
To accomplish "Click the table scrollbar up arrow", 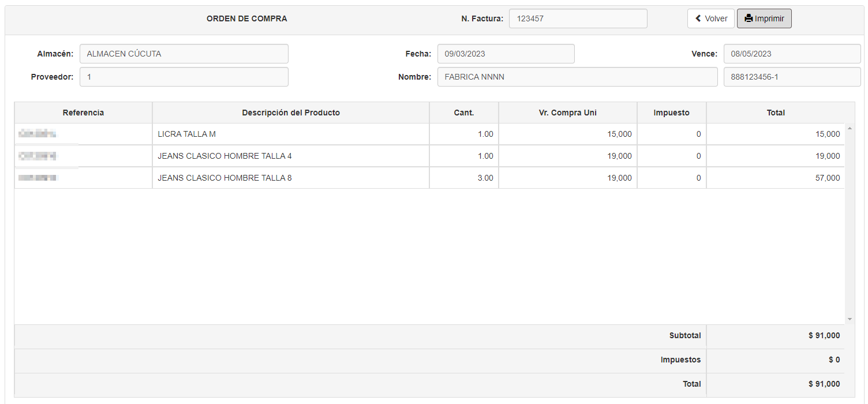I will 850,128.
